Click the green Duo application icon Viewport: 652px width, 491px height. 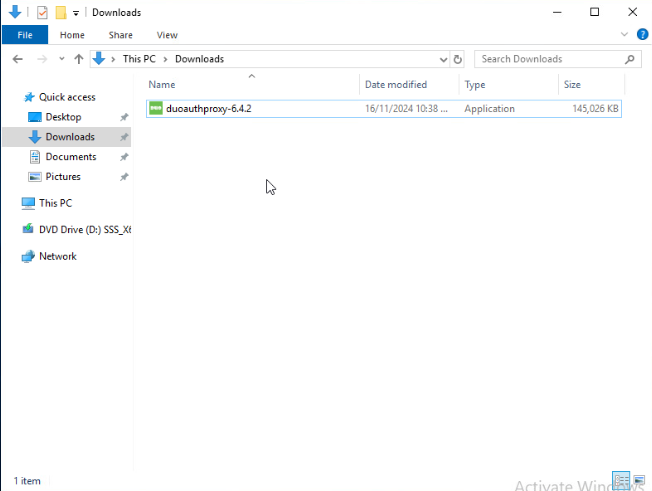tap(156, 109)
